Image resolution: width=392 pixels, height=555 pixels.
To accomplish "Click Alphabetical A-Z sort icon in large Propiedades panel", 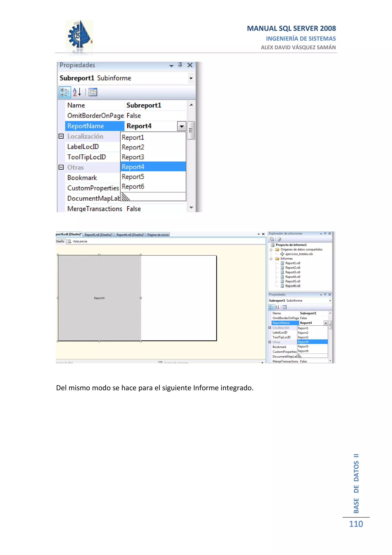I will coord(77,92).
